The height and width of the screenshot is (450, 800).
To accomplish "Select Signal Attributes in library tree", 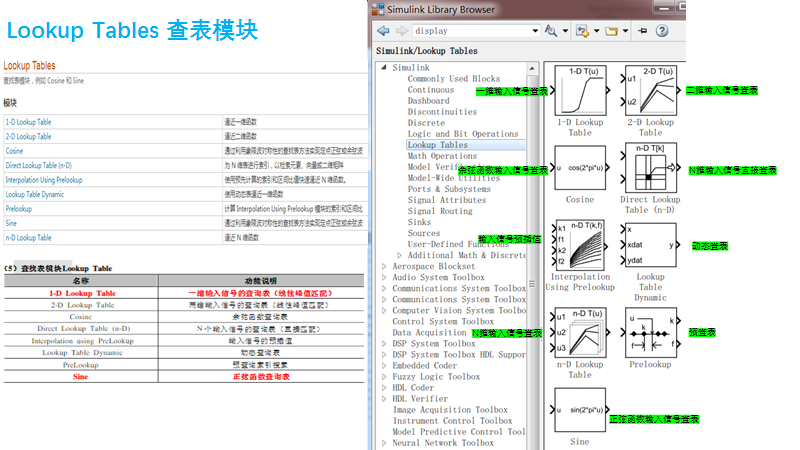I will coord(447,200).
